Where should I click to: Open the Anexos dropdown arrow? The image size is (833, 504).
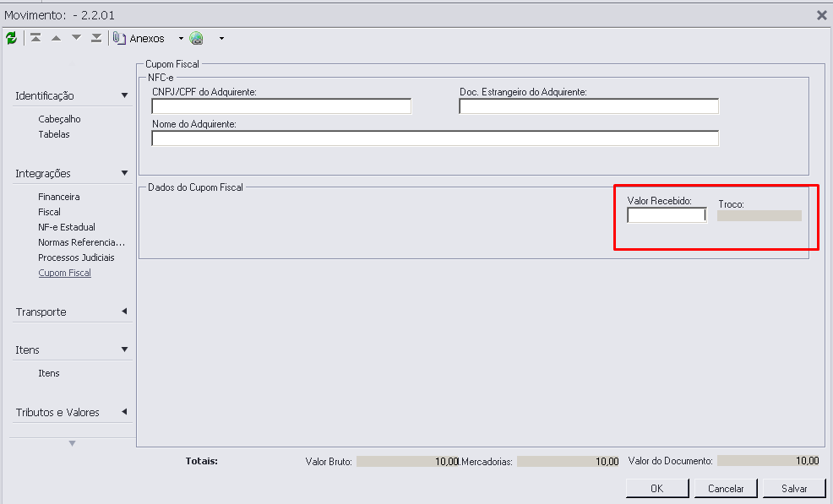pyautogui.click(x=181, y=38)
